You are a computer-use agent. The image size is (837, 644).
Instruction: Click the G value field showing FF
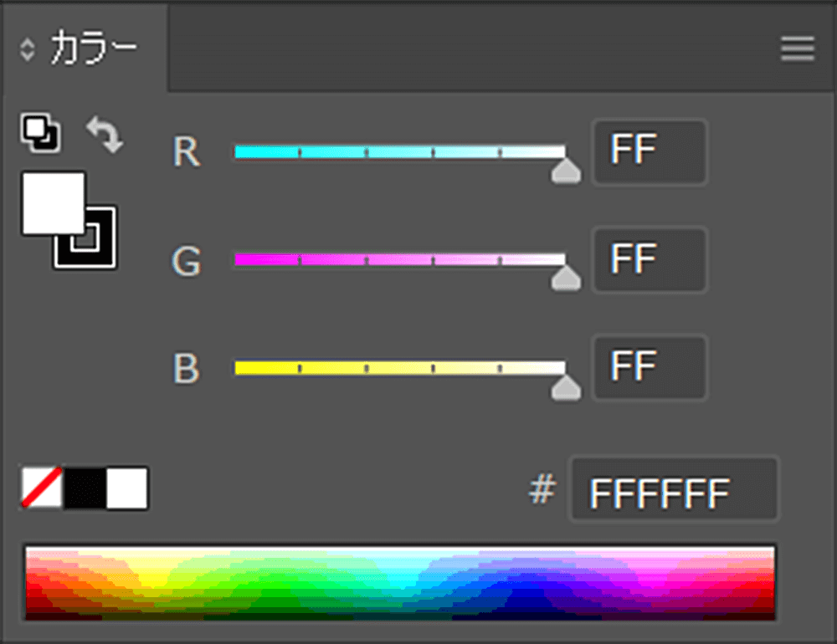tap(650, 260)
